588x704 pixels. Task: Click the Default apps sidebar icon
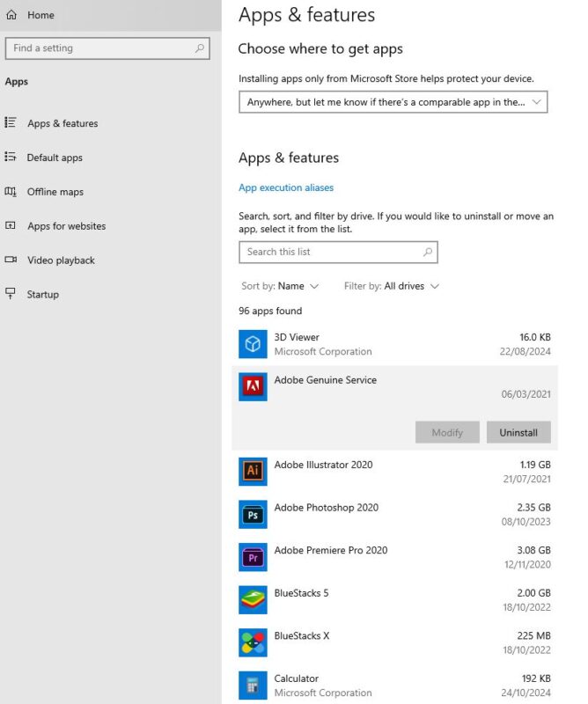click(x=11, y=157)
